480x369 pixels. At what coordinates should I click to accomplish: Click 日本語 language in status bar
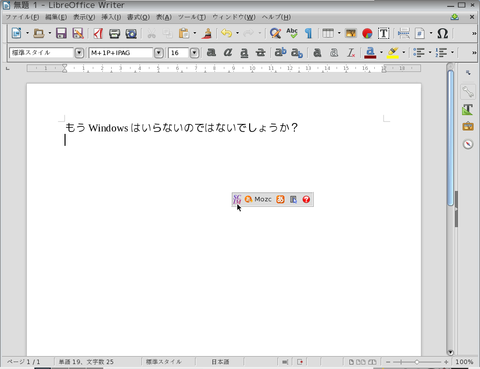[220, 362]
